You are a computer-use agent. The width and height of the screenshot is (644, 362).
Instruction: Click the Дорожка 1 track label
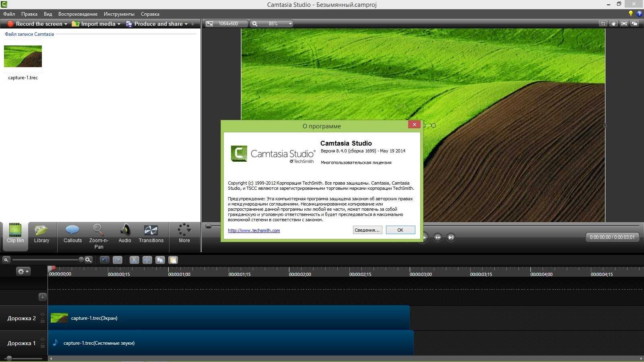[x=22, y=343]
